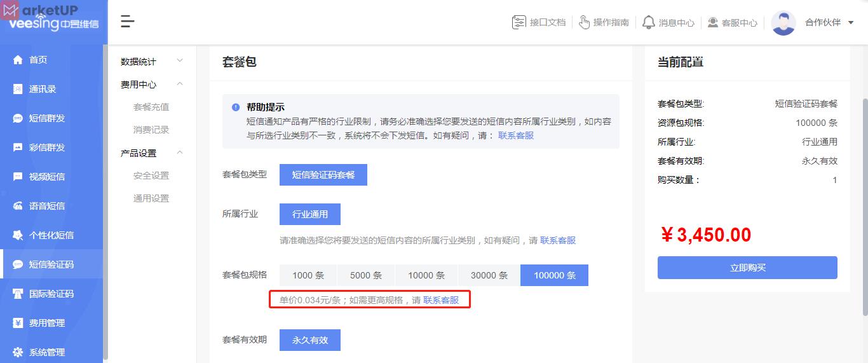Click the veesing 中昱维信 logo

[x=53, y=24]
